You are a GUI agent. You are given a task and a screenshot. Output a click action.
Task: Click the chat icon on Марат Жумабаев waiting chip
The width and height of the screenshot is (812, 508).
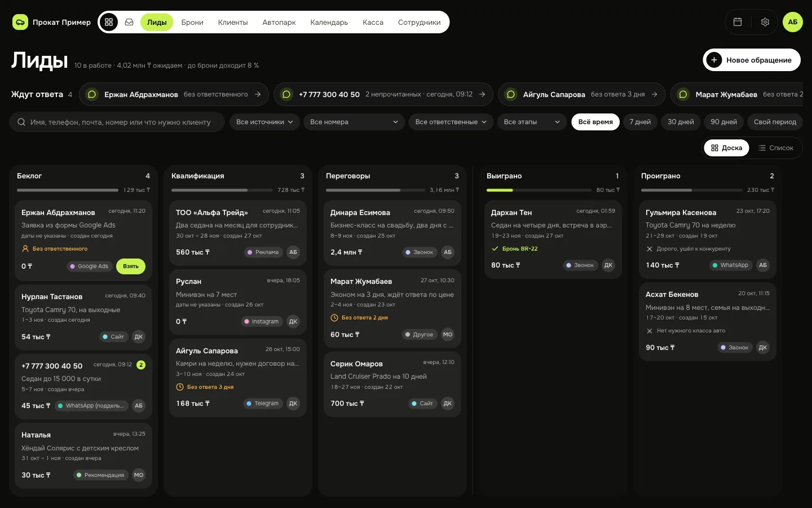683,94
